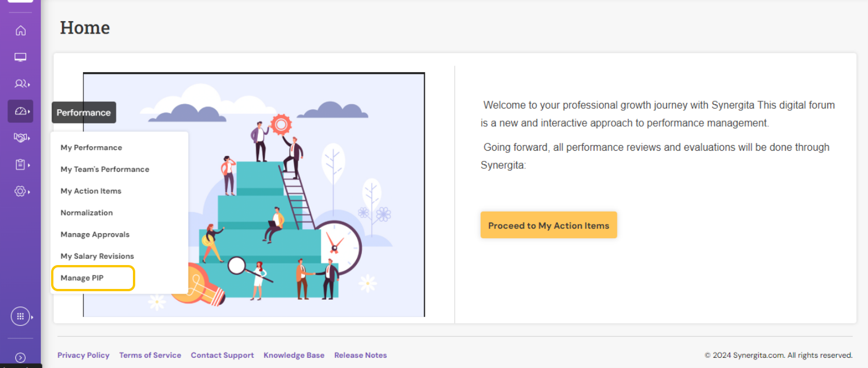
Task: Click the Home page heading
Action: coord(85,27)
